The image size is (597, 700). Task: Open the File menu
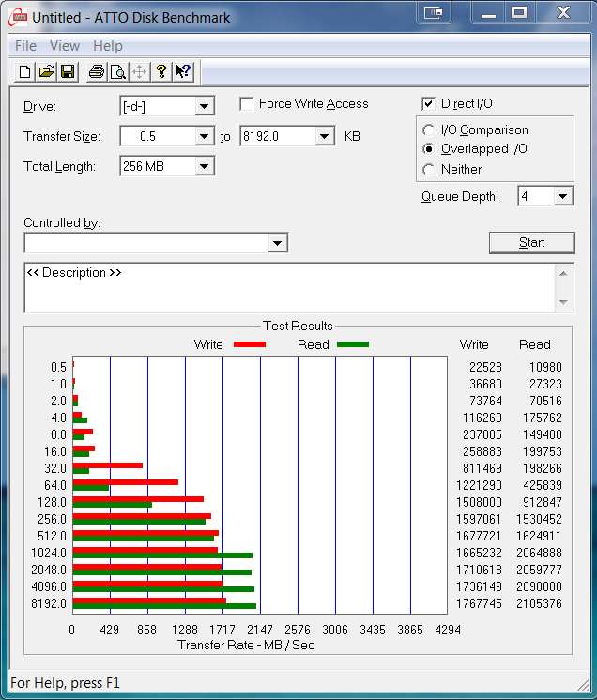[25, 46]
